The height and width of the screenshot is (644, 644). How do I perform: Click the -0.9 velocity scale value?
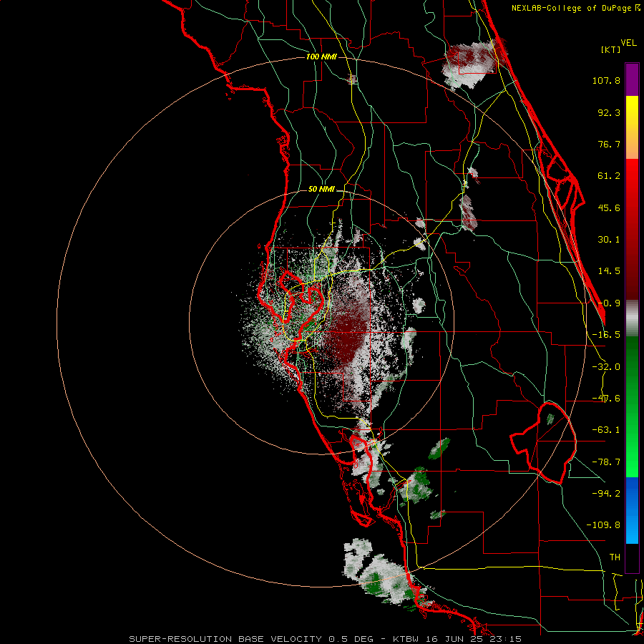coord(609,303)
